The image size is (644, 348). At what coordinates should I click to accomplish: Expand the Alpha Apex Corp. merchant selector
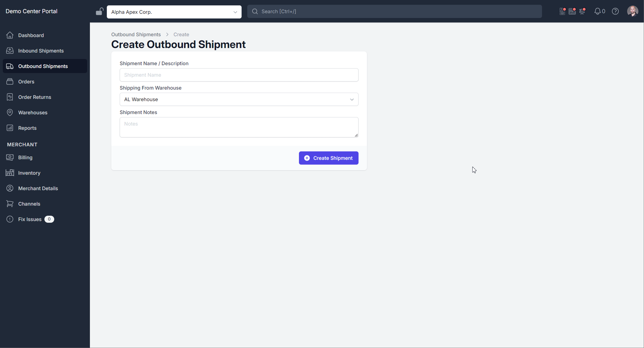click(x=174, y=12)
